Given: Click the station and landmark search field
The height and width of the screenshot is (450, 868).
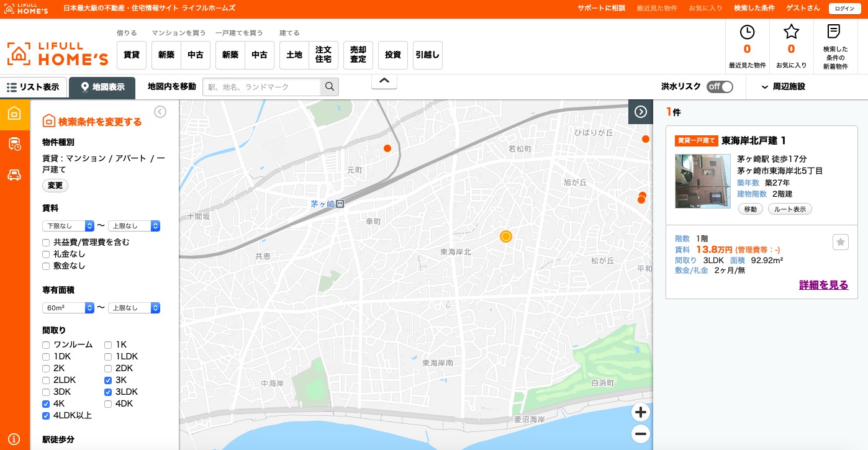Looking at the screenshot, I should coord(262,87).
